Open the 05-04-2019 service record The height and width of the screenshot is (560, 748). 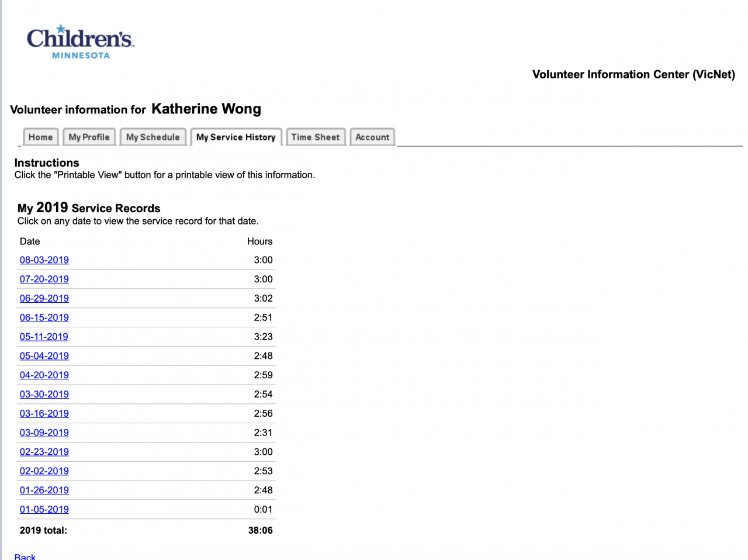tap(44, 356)
